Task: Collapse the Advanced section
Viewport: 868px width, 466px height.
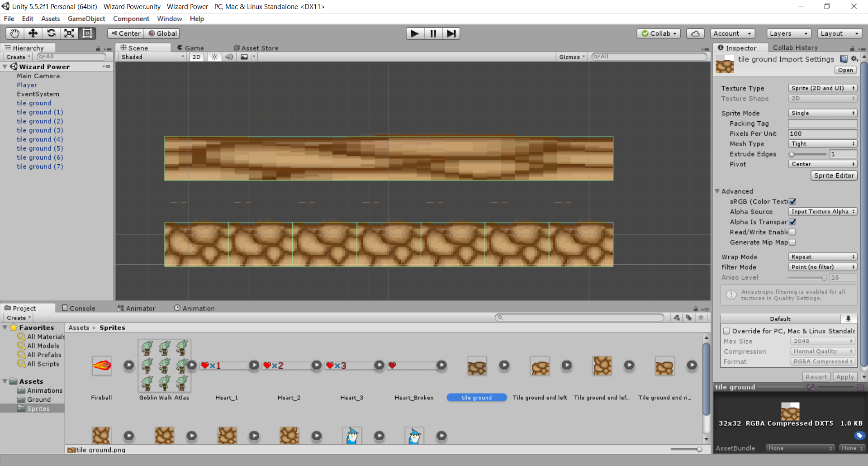Action: 717,191
